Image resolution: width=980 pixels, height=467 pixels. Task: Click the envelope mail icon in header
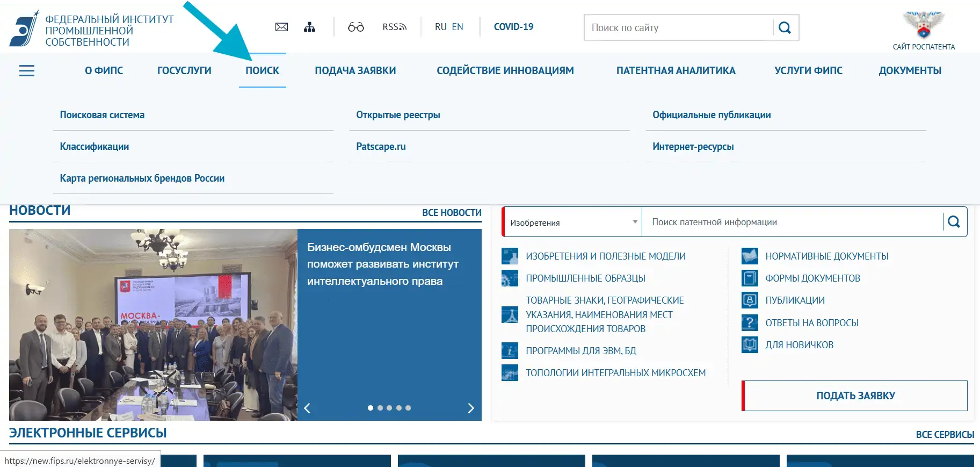point(281,27)
